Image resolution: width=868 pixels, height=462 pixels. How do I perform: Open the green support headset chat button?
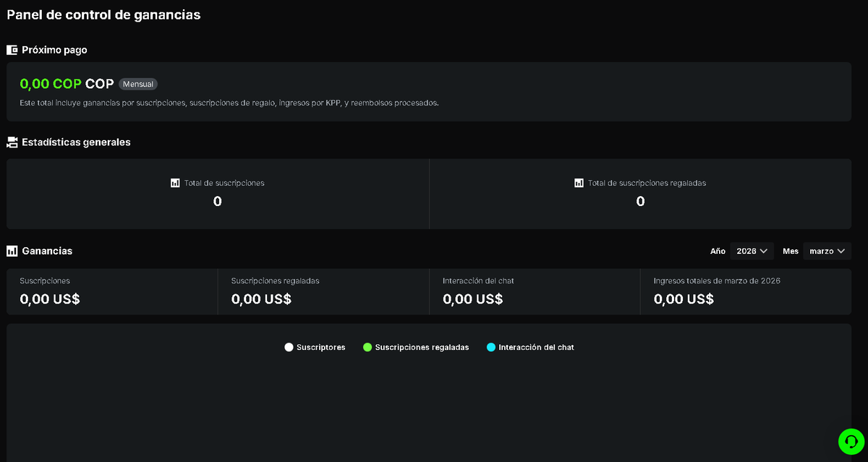[851, 441]
